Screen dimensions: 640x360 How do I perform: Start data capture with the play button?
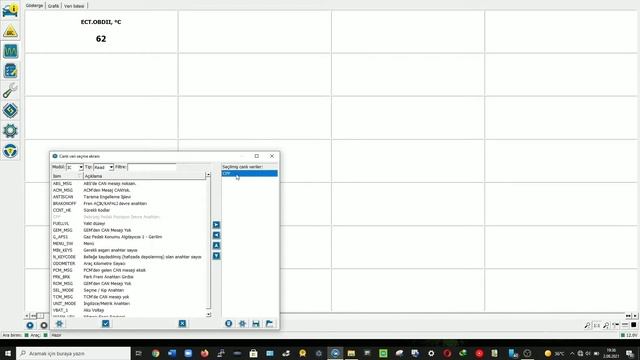(30, 325)
